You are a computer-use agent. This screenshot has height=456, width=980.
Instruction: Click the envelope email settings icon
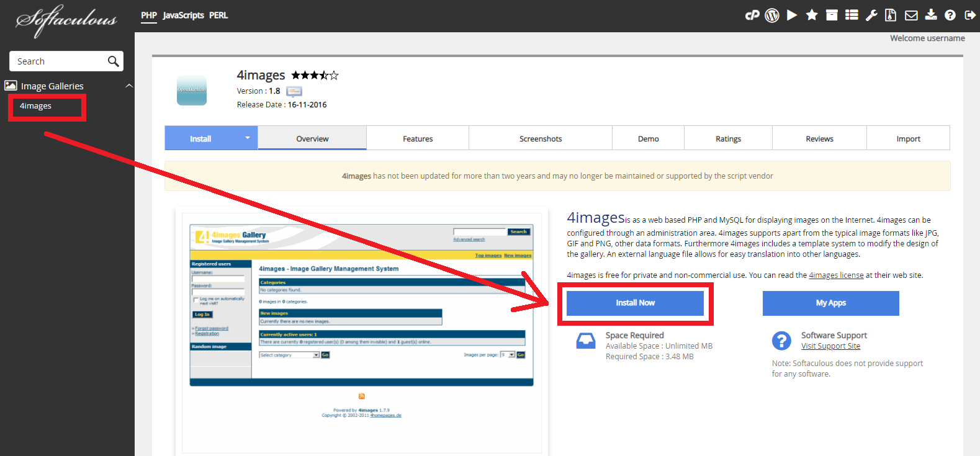[x=911, y=16]
